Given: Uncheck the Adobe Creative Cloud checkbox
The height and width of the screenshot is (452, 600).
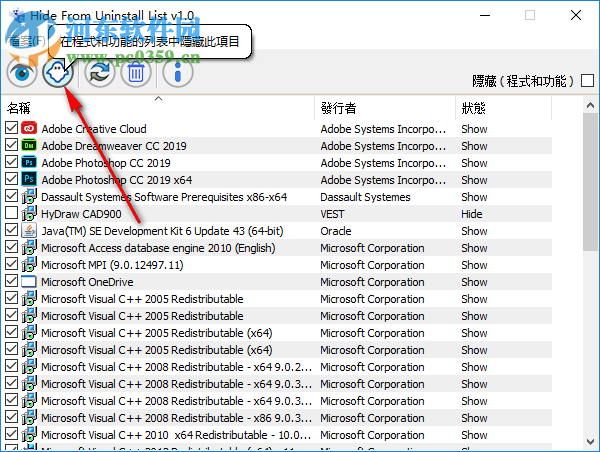Looking at the screenshot, I should pyautogui.click(x=11, y=128).
